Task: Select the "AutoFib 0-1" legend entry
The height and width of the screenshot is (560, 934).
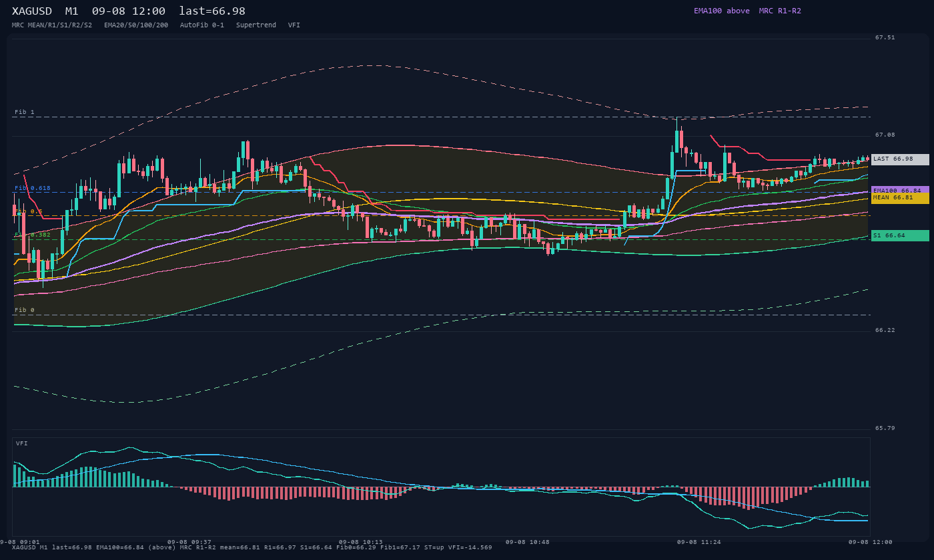Action: (202, 25)
